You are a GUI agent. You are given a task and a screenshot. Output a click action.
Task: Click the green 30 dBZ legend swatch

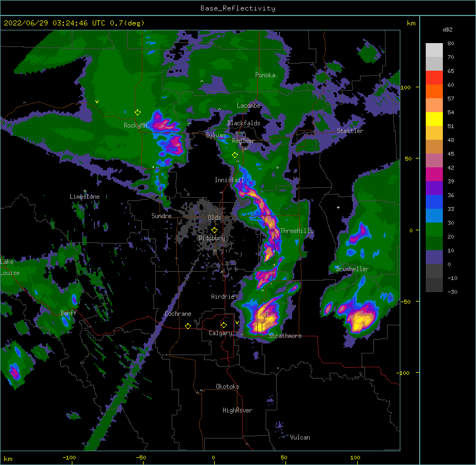(x=434, y=230)
